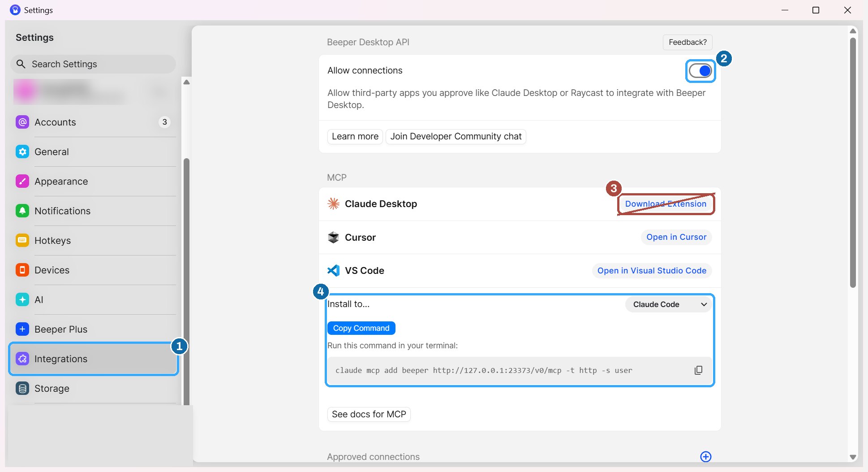The height and width of the screenshot is (472, 868).
Task: Click the VS Code label
Action: click(x=364, y=271)
